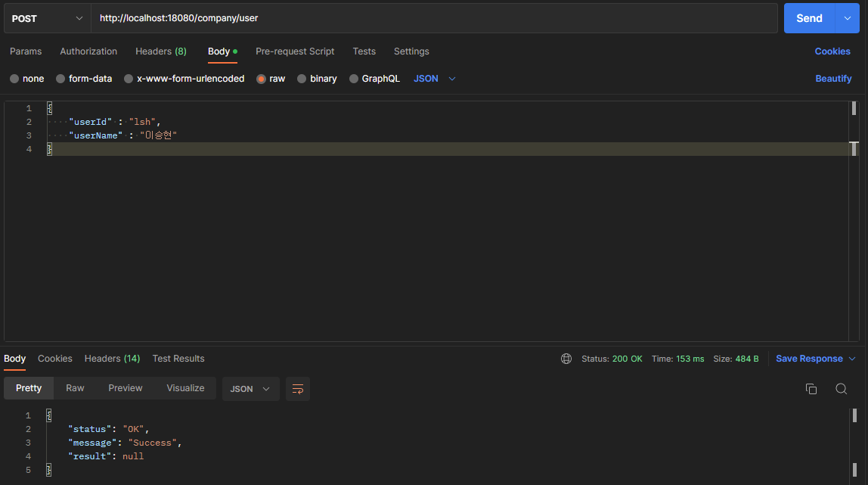
Task: Toggle the word wrap icon
Action: (298, 389)
